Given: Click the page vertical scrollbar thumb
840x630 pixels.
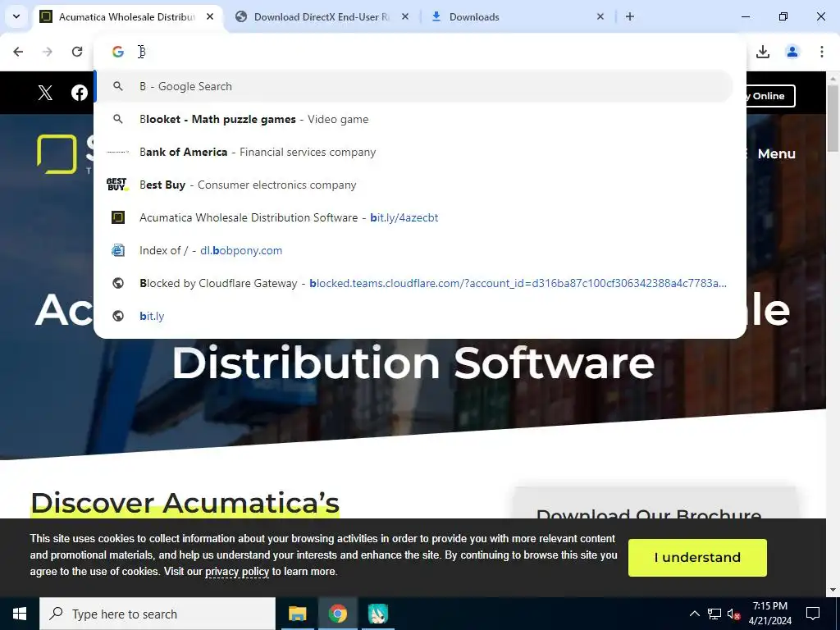Looking at the screenshot, I should click(833, 118).
